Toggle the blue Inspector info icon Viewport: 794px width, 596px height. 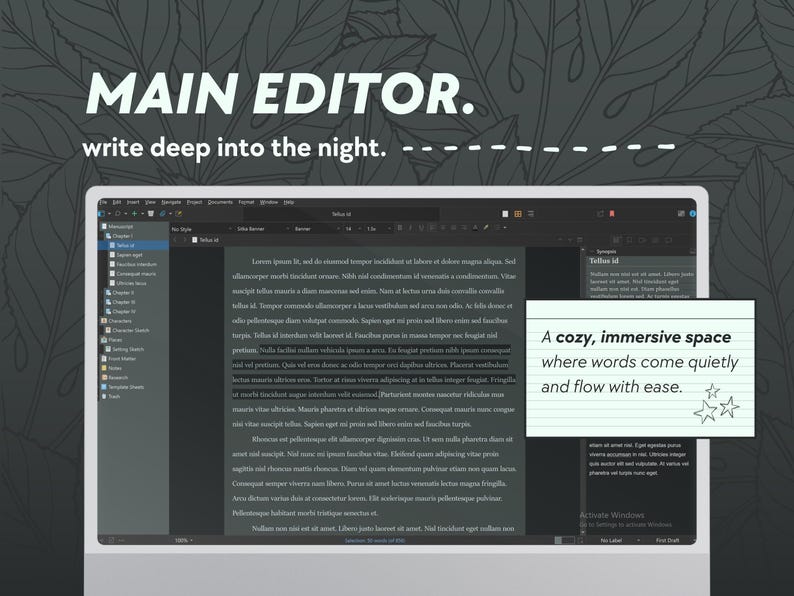click(x=692, y=214)
